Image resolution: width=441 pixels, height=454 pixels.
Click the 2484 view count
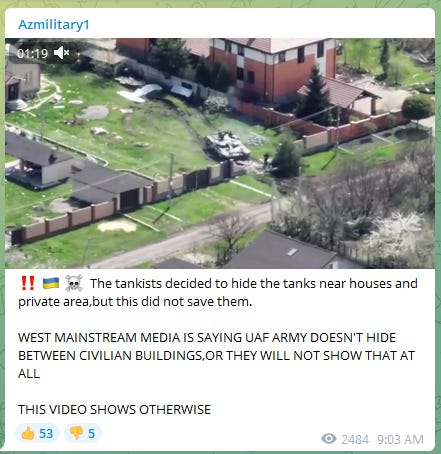pyautogui.click(x=355, y=439)
